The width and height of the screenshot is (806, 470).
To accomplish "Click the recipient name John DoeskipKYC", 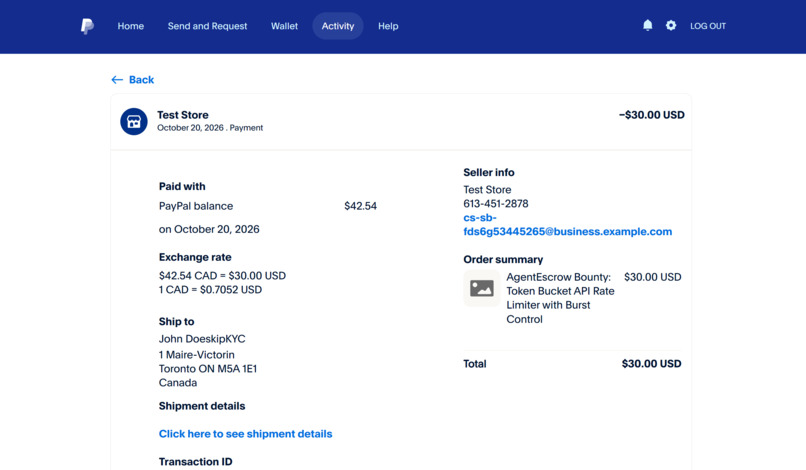I will click(202, 339).
